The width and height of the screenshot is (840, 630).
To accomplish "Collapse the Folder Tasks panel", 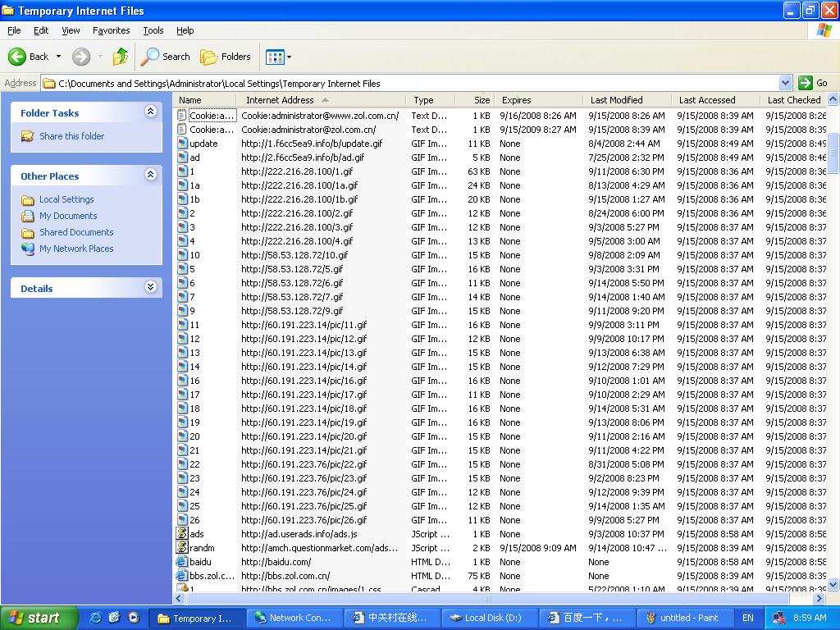I will click(150, 112).
